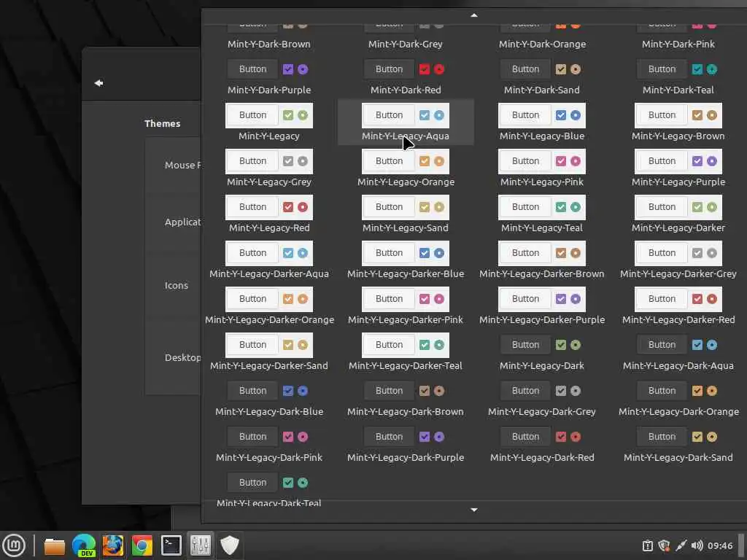The image size is (747, 560).
Task: Pick the Mint-Y-Legacy-Dark-Purple theme
Action: tap(406, 443)
